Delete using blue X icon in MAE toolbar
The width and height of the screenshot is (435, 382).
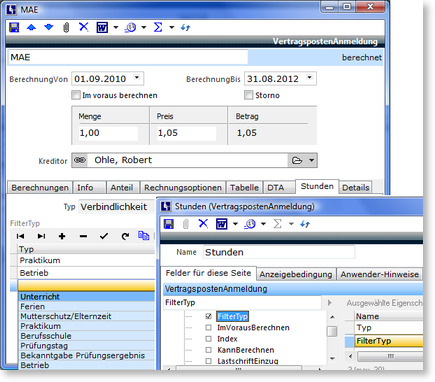[x=84, y=27]
